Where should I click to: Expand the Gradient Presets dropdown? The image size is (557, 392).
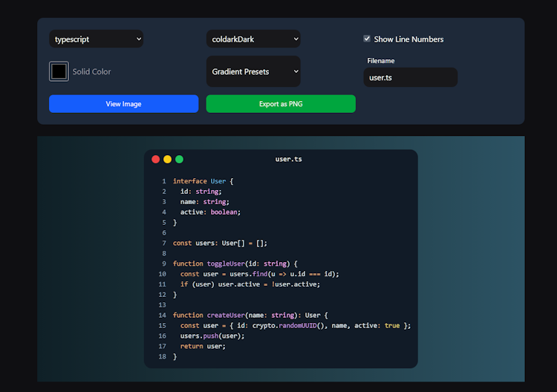tap(253, 71)
